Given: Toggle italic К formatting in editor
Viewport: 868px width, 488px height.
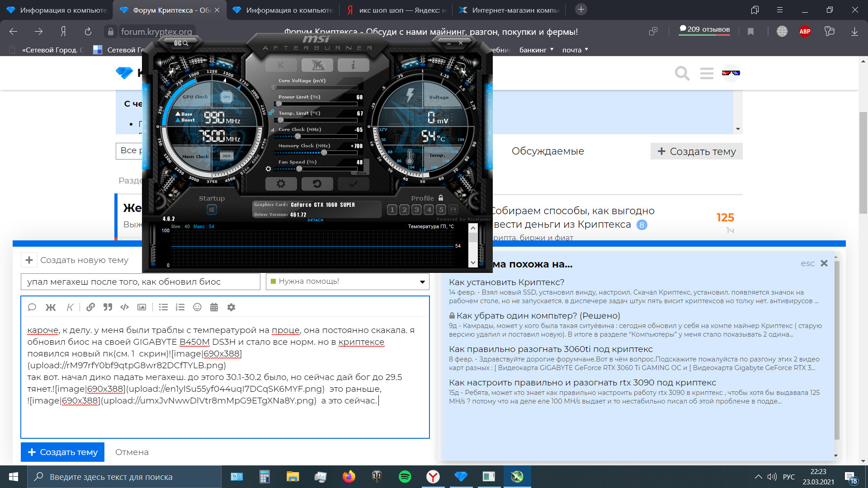Looking at the screenshot, I should coord(70,307).
